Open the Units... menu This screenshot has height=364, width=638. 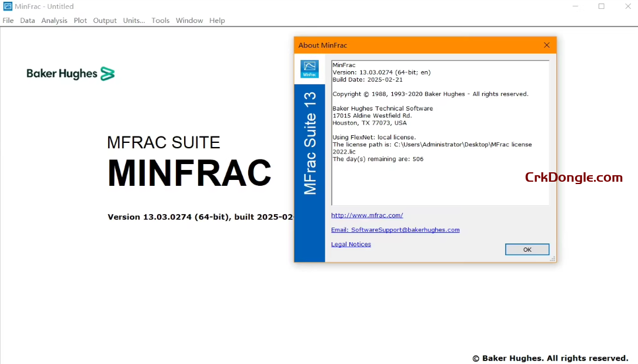133,20
